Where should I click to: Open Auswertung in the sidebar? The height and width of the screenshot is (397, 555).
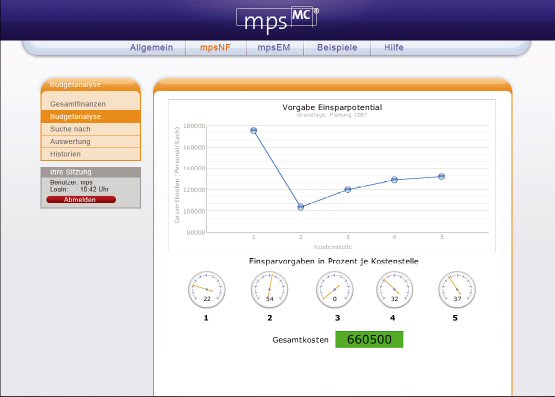91,142
